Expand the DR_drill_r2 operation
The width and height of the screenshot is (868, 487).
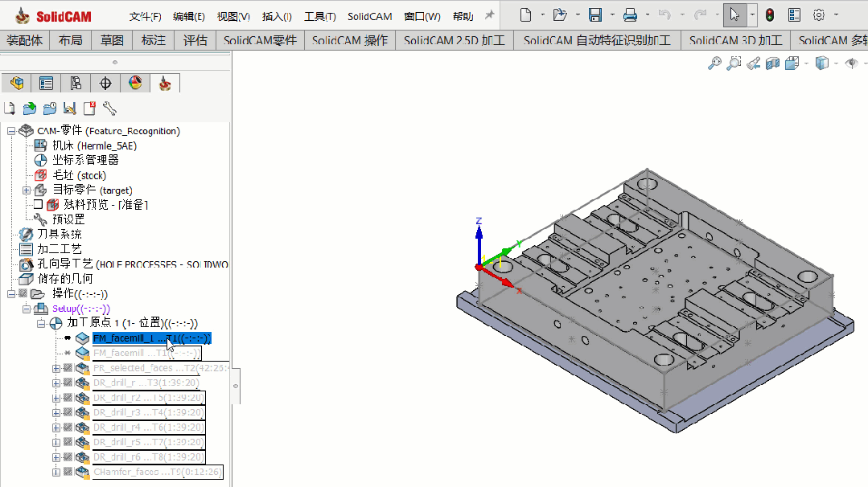click(x=56, y=398)
